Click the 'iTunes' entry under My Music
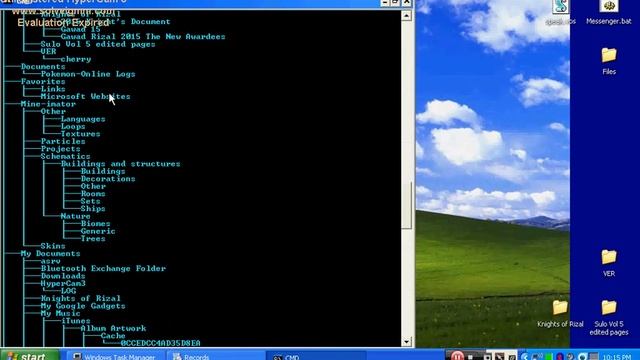Viewport: 640px width, 360px height. [x=76, y=321]
